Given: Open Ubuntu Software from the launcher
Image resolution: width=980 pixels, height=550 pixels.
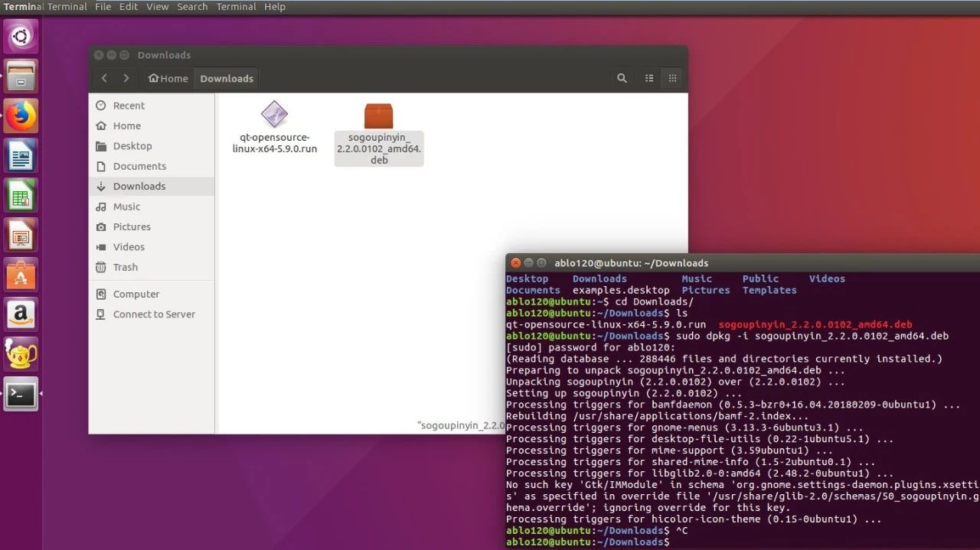Looking at the screenshot, I should pos(21,275).
